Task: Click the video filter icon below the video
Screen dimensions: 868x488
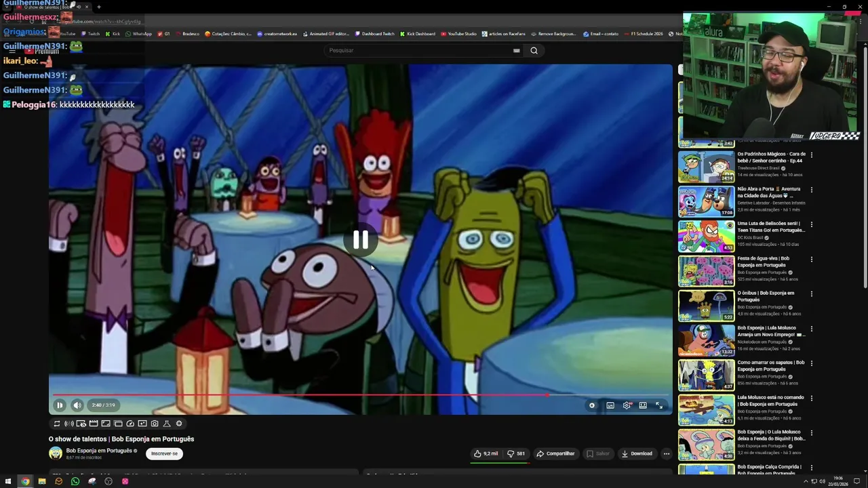Action: (x=142, y=424)
